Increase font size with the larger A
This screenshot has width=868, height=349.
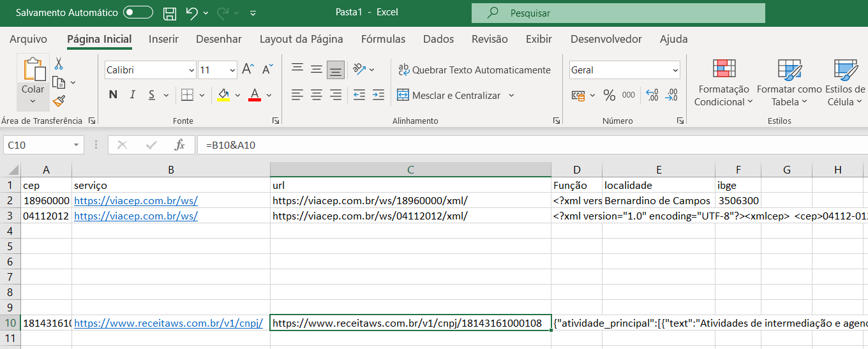(248, 69)
